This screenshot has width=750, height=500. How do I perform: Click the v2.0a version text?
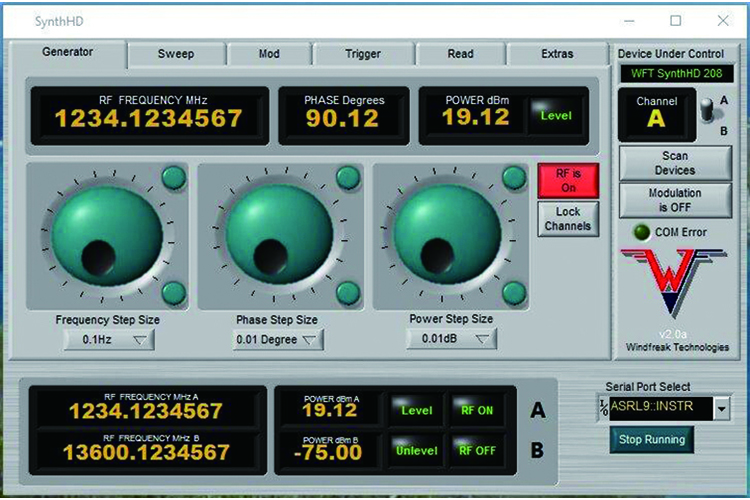tap(673, 334)
